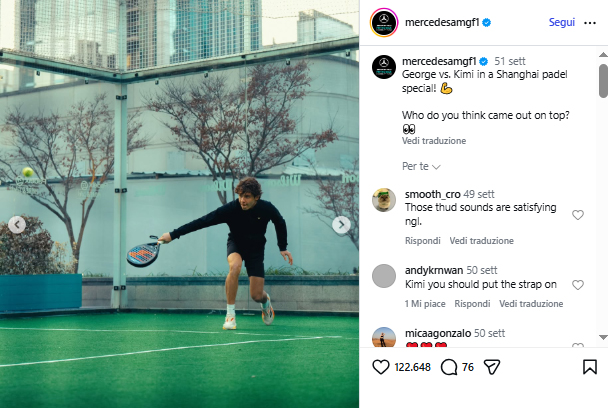Like the post with the heart icon

(x=381, y=367)
